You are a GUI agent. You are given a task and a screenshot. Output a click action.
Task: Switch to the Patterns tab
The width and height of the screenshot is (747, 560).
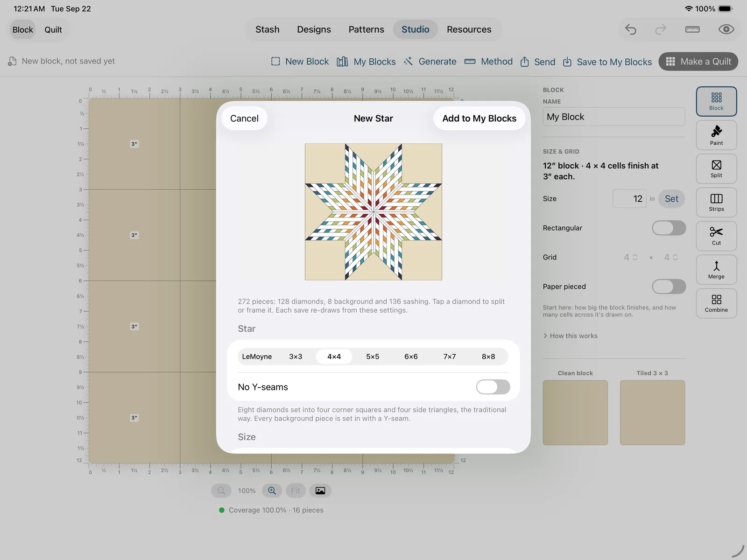(366, 29)
